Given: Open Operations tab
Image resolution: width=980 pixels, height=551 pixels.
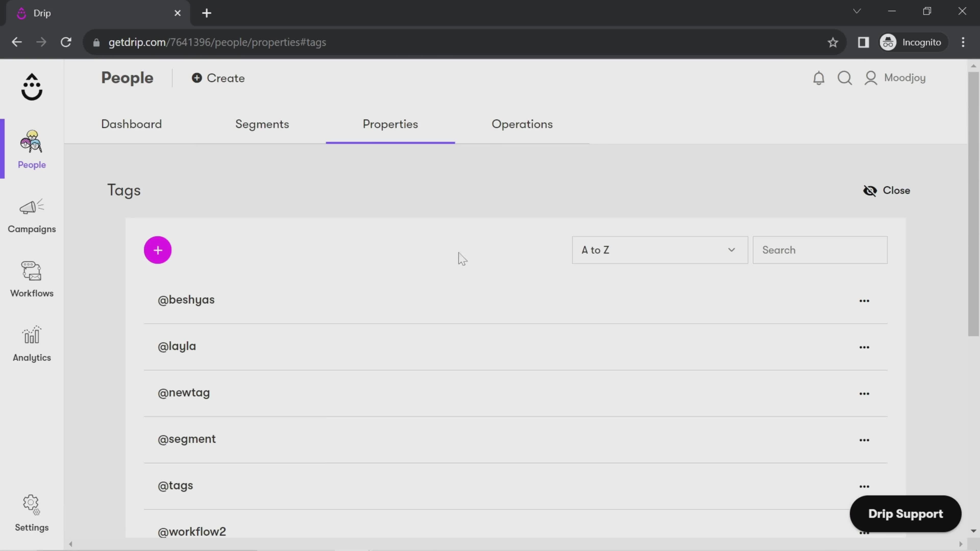Looking at the screenshot, I should click(522, 124).
